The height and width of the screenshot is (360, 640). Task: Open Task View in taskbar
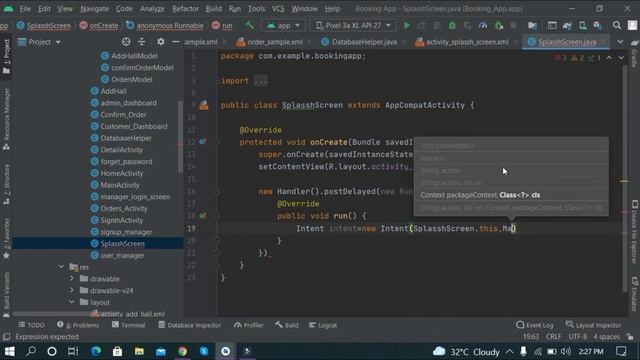[73, 351]
